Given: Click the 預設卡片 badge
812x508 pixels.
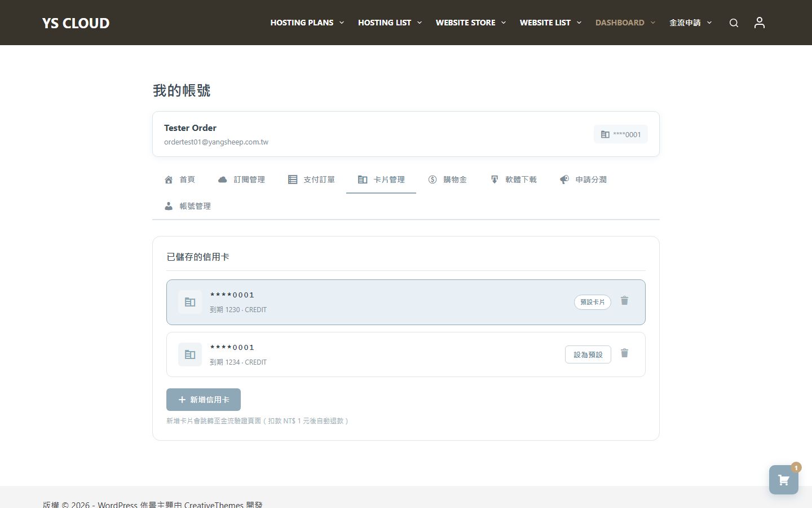Looking at the screenshot, I should pos(593,302).
